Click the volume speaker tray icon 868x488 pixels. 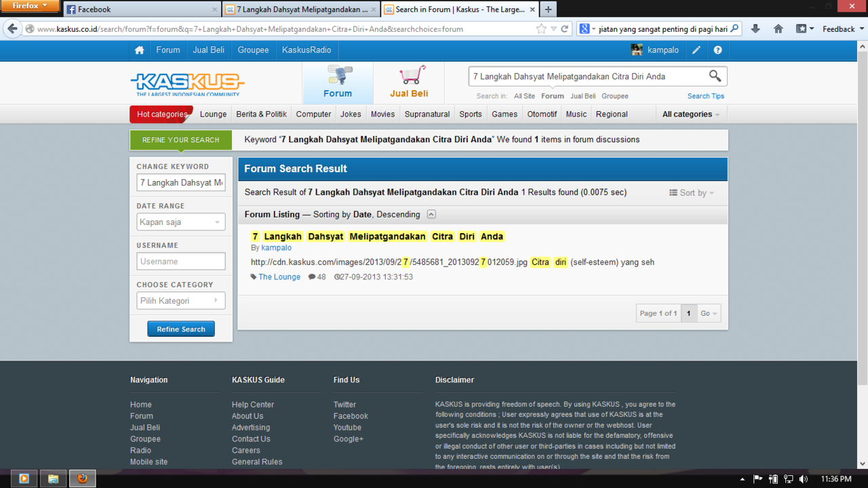click(x=804, y=479)
